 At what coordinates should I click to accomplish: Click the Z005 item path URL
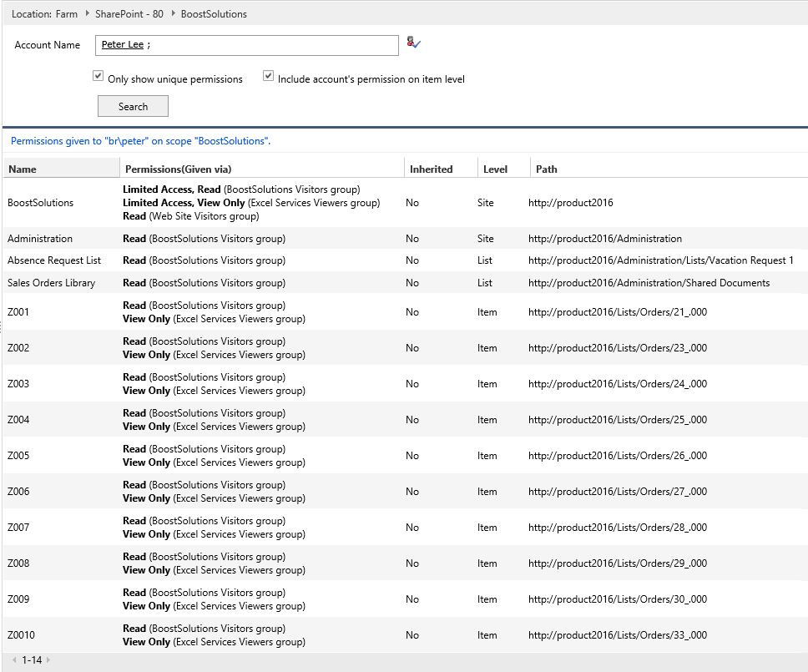pyautogui.click(x=617, y=456)
